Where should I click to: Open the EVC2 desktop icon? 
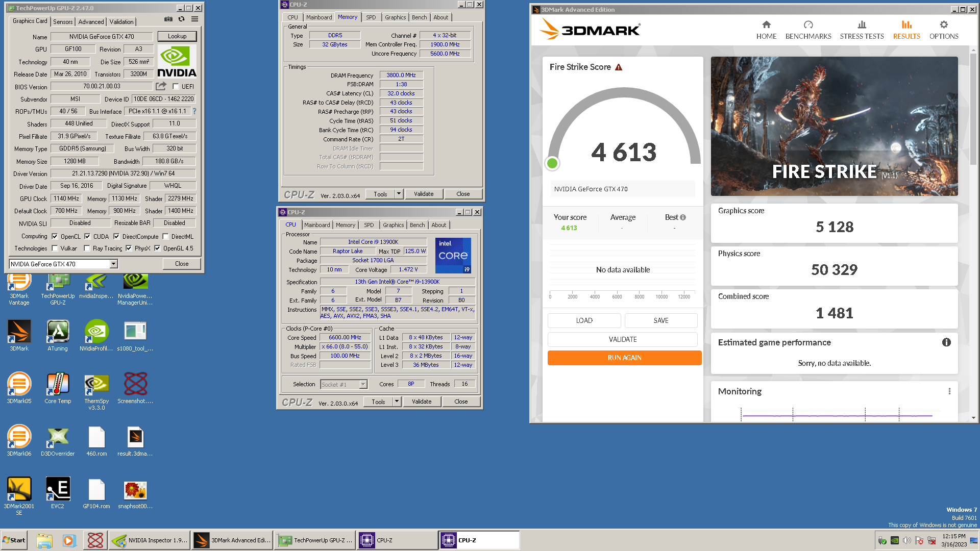click(x=58, y=493)
